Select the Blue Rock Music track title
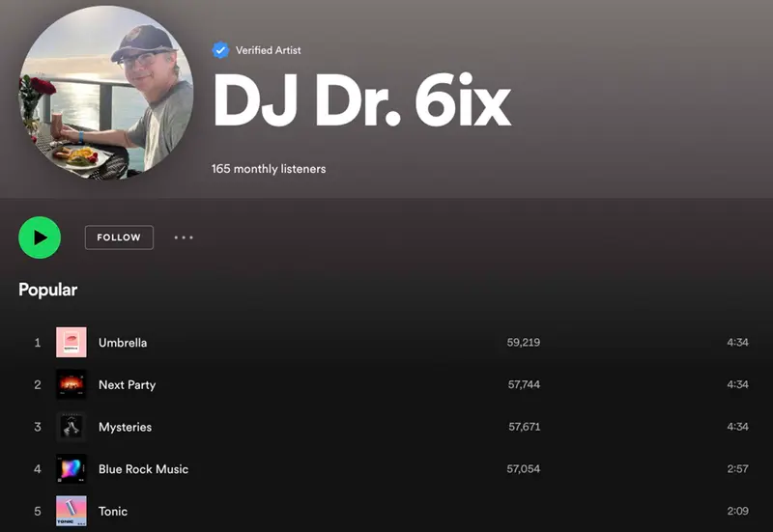The width and height of the screenshot is (773, 532). 143,469
